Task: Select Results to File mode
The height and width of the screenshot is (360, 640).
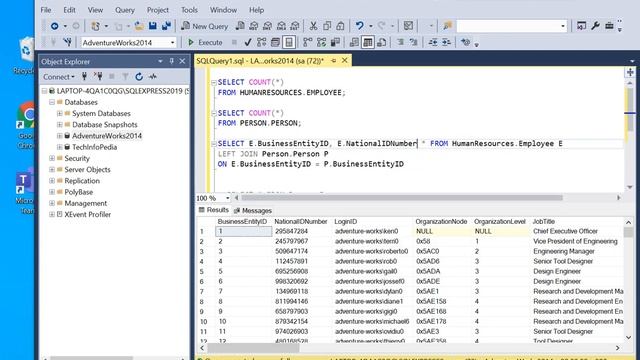Action: click(382, 42)
